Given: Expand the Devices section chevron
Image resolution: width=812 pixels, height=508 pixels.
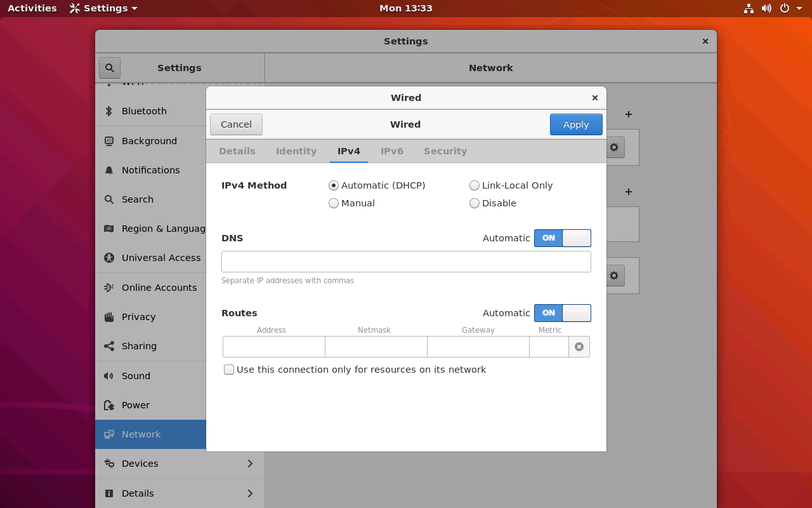Looking at the screenshot, I should [x=250, y=464].
